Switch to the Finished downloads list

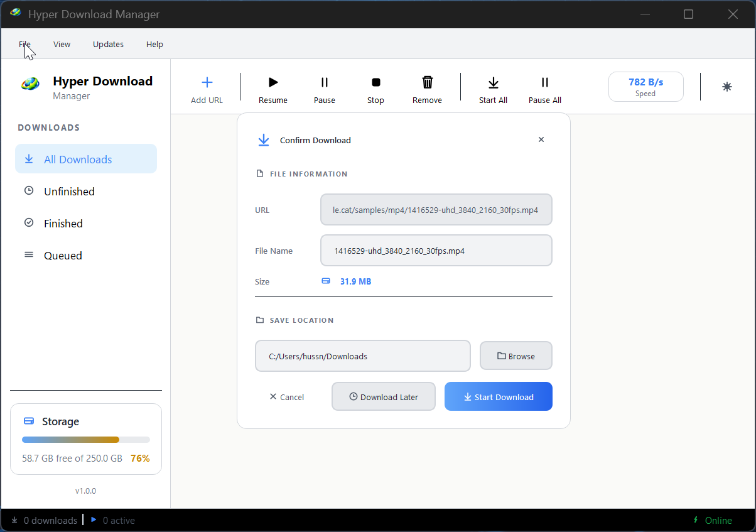pos(63,223)
